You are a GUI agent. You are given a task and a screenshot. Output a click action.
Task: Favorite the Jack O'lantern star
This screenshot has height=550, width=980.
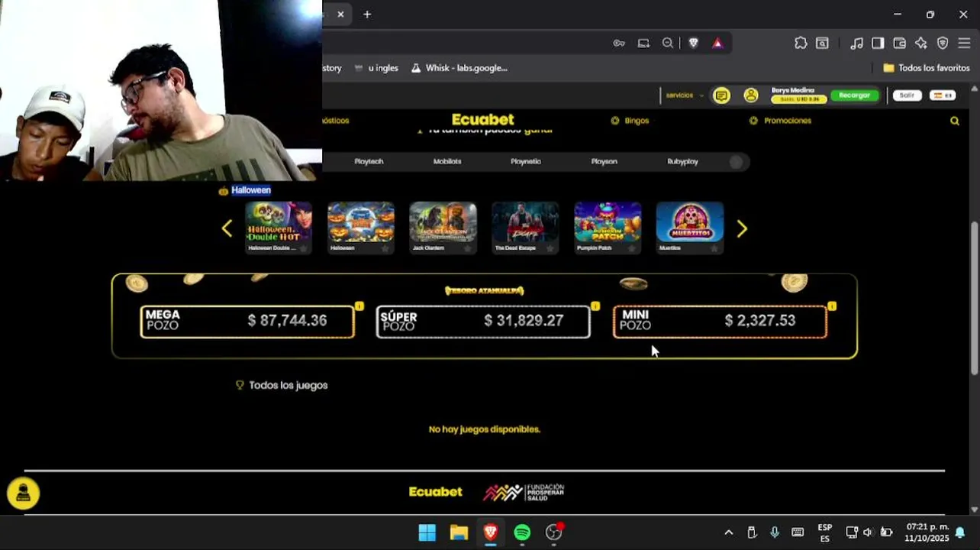tap(468, 248)
